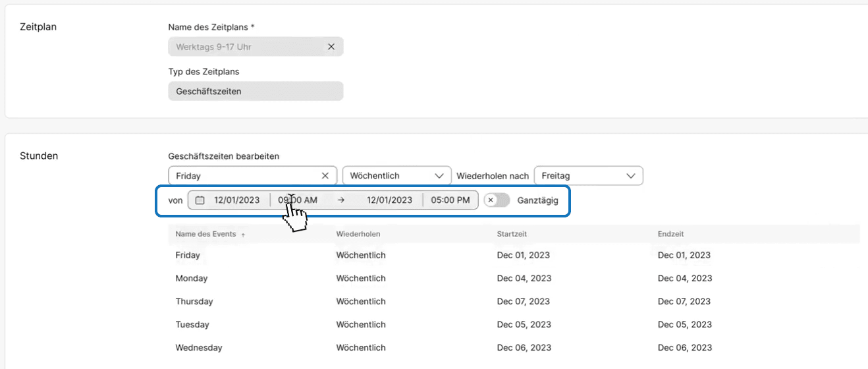Click the Wöchentlich cell in the Wednesday row
The image size is (868, 369).
click(361, 347)
